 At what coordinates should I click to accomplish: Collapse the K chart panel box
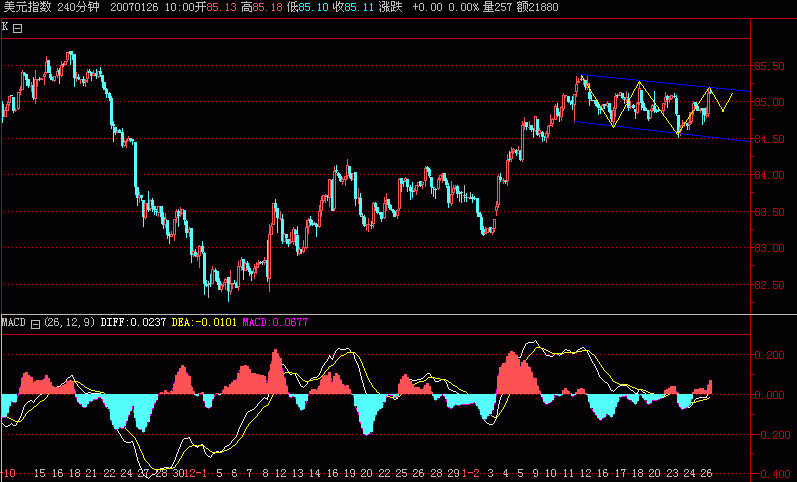[17, 28]
